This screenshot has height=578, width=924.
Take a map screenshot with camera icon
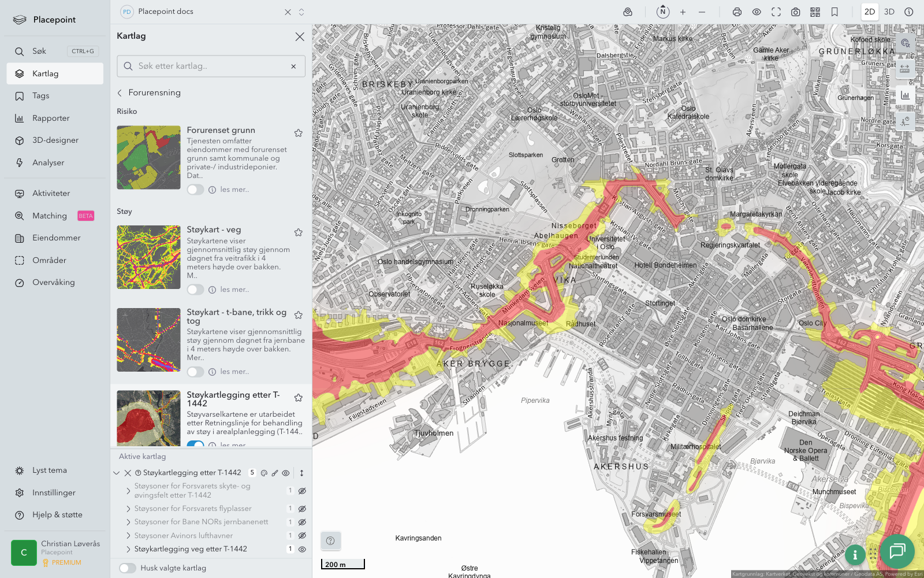pyautogui.click(x=795, y=12)
